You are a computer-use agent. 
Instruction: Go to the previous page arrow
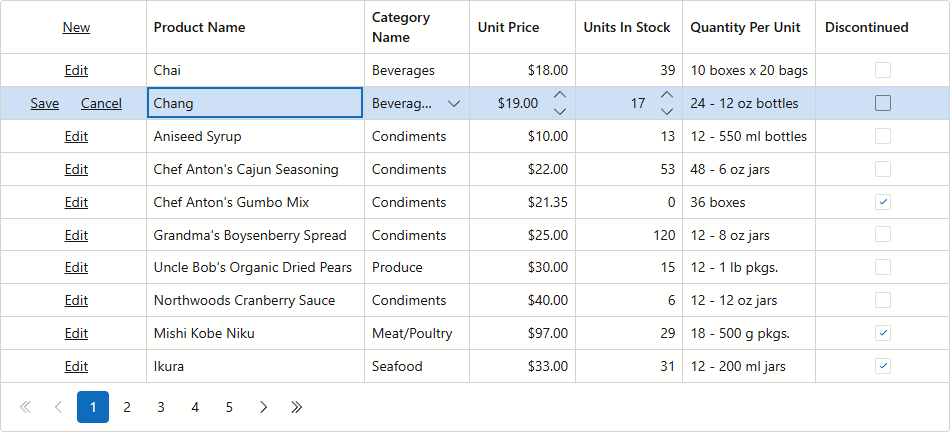coord(58,407)
